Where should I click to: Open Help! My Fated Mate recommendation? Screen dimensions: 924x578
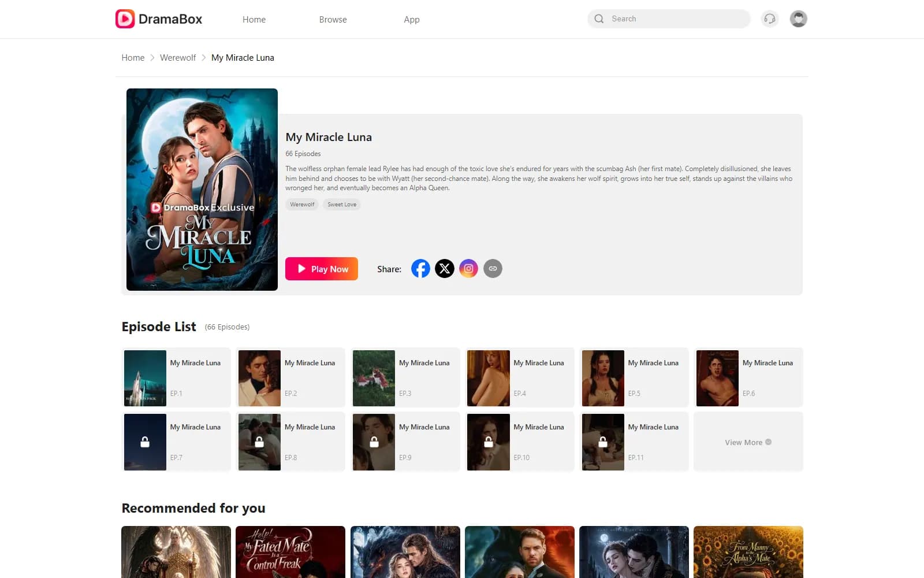290,552
